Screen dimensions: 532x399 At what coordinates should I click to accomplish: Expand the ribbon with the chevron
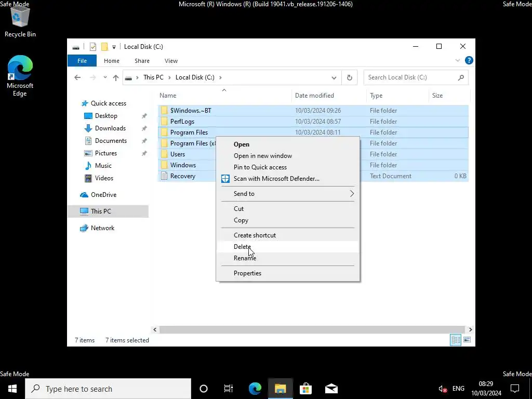(x=457, y=60)
